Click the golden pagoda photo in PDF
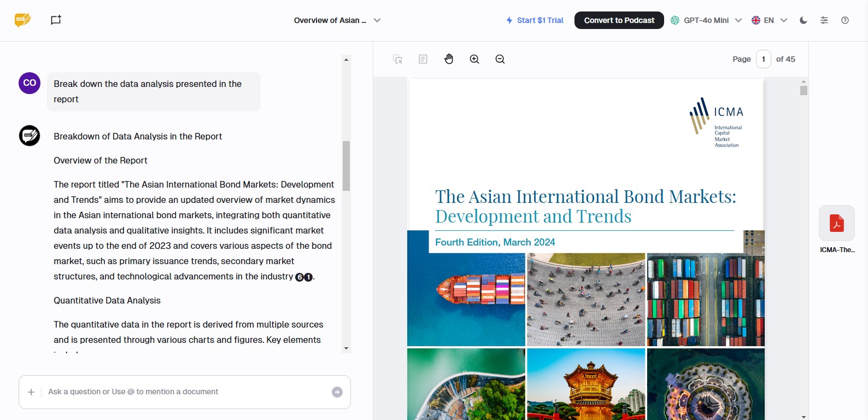The height and width of the screenshot is (420, 868). (x=586, y=384)
